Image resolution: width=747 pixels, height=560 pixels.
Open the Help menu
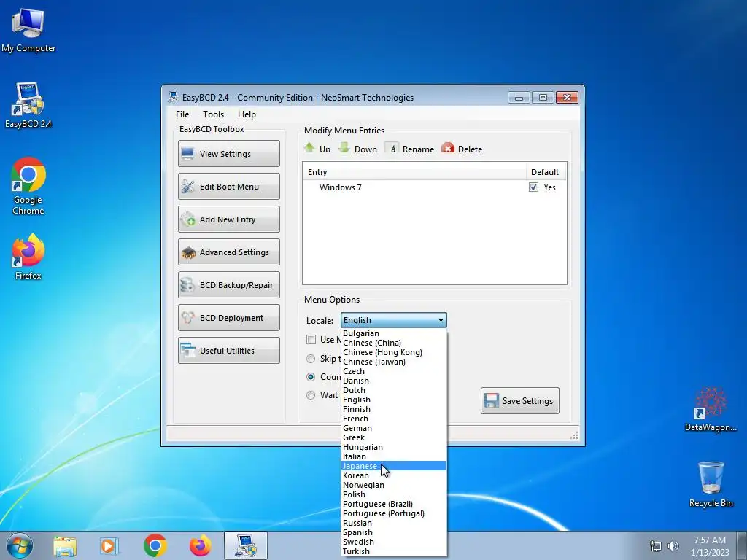coord(247,114)
